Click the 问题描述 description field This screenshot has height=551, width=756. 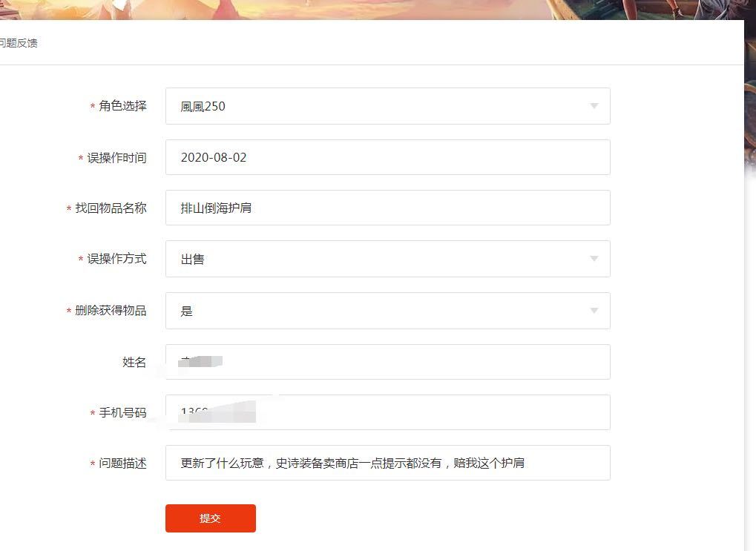click(387, 463)
